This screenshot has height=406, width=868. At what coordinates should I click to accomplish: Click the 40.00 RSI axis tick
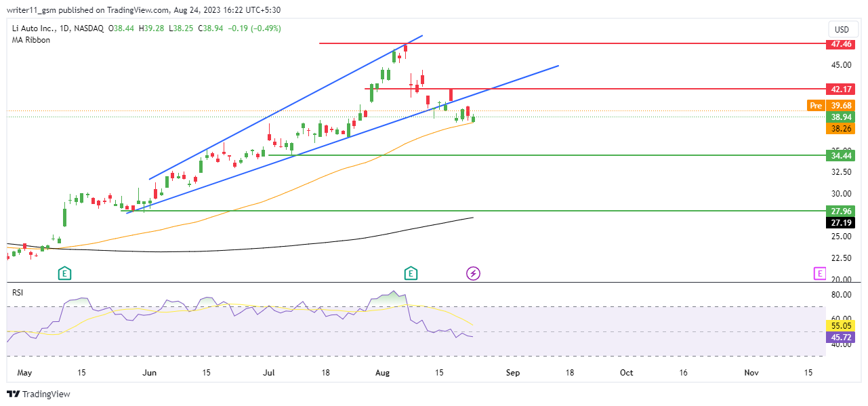[842, 345]
